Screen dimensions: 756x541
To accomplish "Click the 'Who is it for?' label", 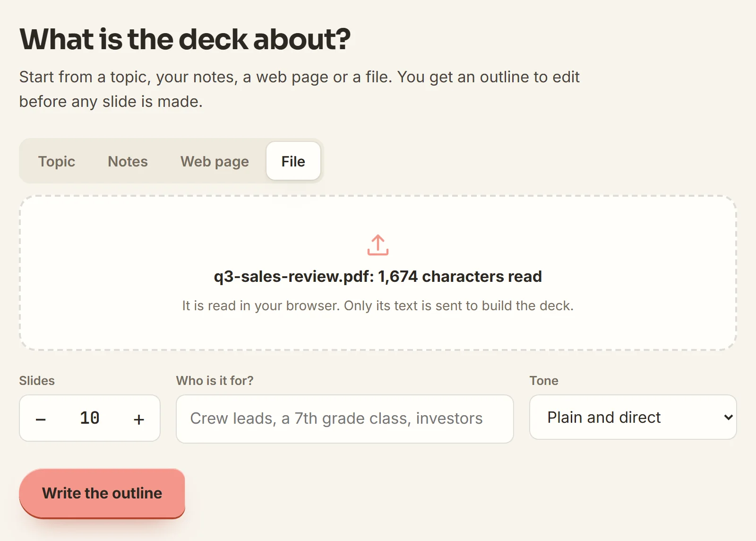I will (215, 381).
